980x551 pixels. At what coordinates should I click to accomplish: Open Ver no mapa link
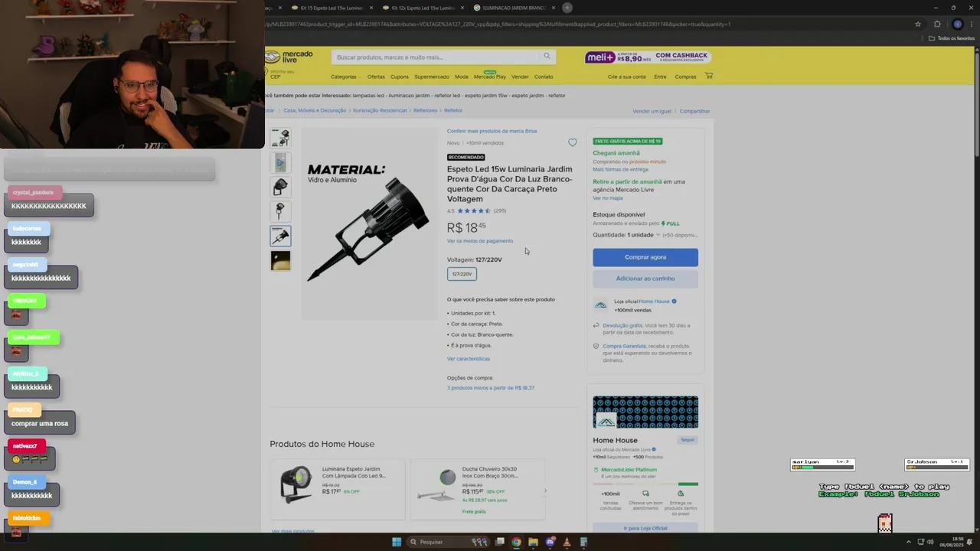point(608,198)
